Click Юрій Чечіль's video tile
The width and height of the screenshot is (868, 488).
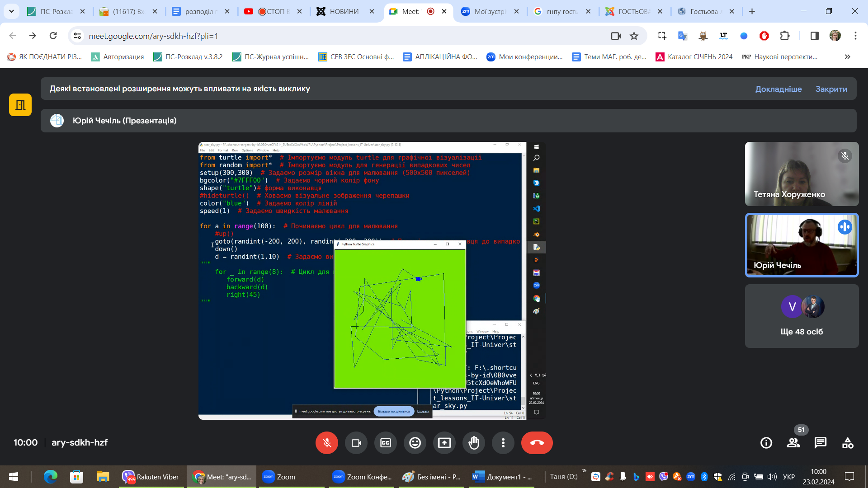click(x=802, y=245)
